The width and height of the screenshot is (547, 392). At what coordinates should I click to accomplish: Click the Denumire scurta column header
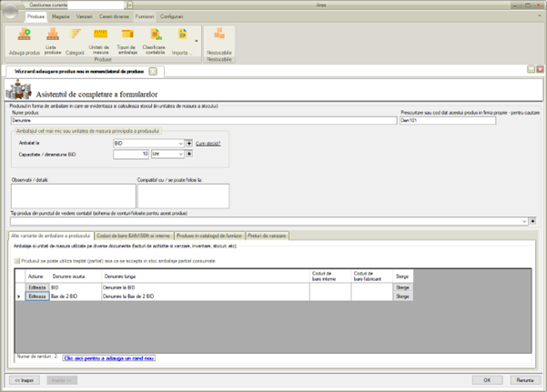pos(76,276)
